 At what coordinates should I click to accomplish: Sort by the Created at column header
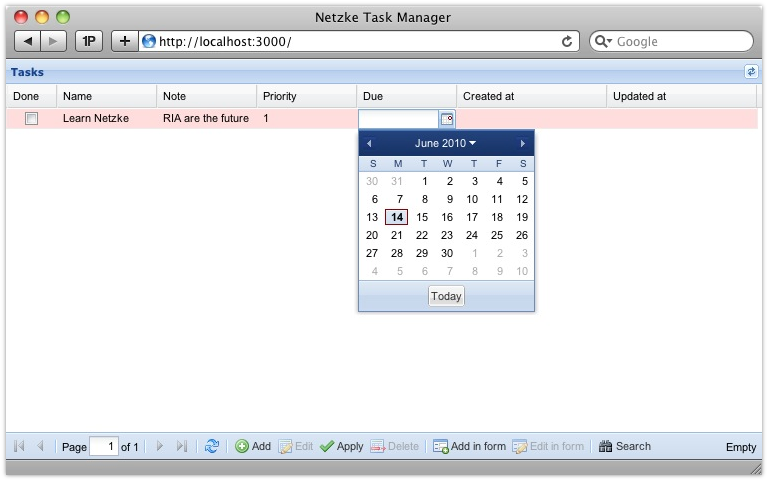[x=531, y=96]
